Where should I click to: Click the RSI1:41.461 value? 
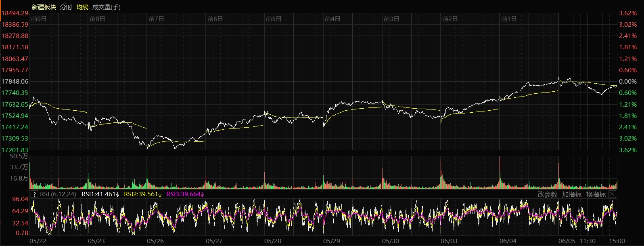tap(100, 194)
